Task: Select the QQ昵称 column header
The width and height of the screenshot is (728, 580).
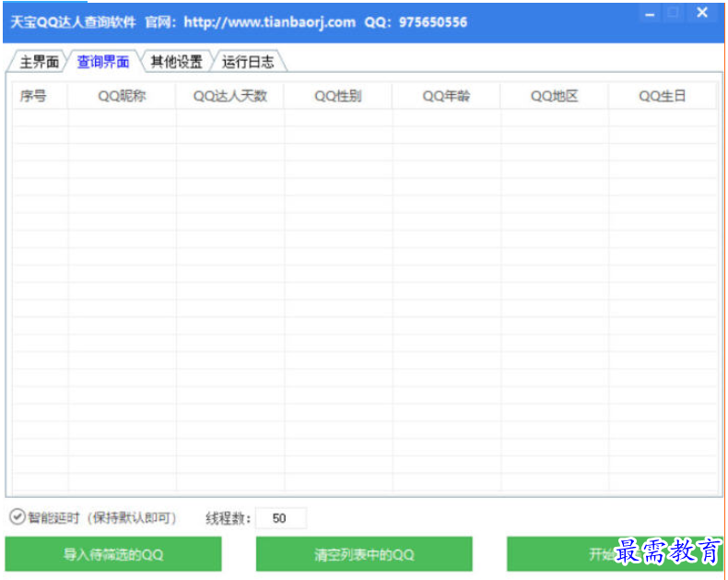Action: click(x=122, y=96)
